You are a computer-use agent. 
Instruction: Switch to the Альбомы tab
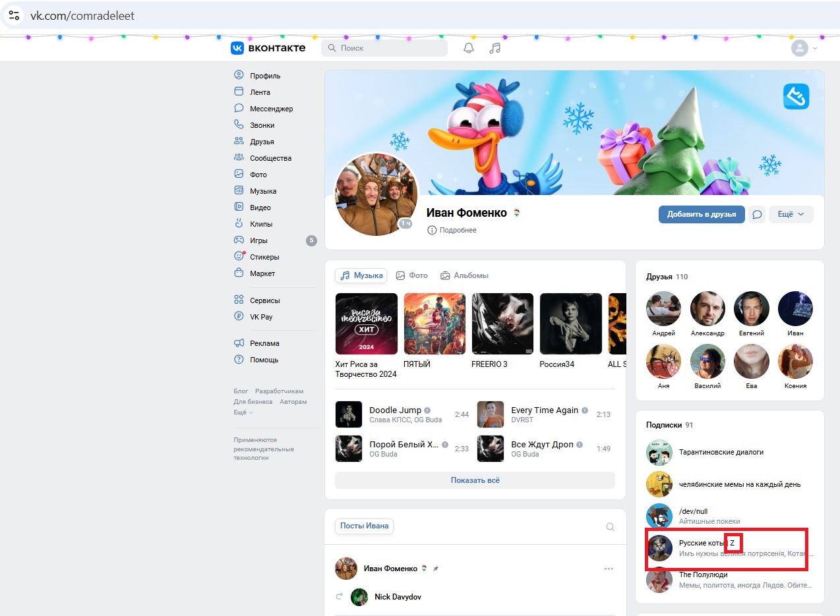465,275
